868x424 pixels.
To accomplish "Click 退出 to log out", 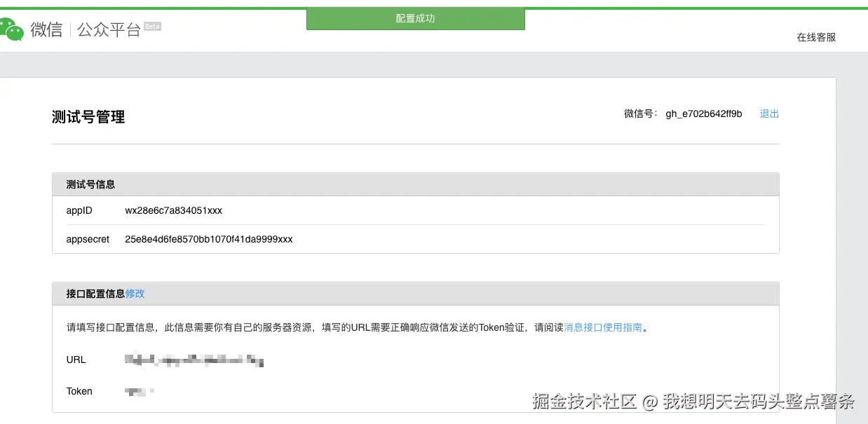I will (x=769, y=114).
